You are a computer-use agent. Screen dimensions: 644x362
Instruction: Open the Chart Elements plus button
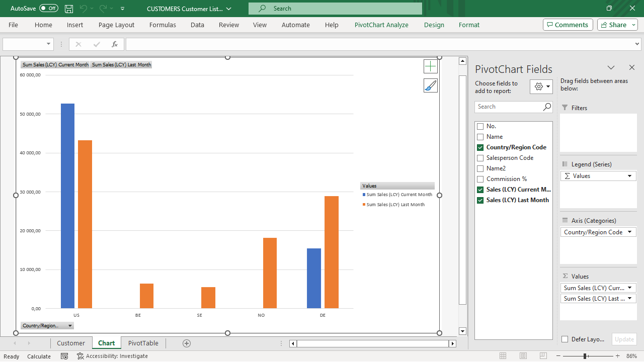click(x=431, y=66)
